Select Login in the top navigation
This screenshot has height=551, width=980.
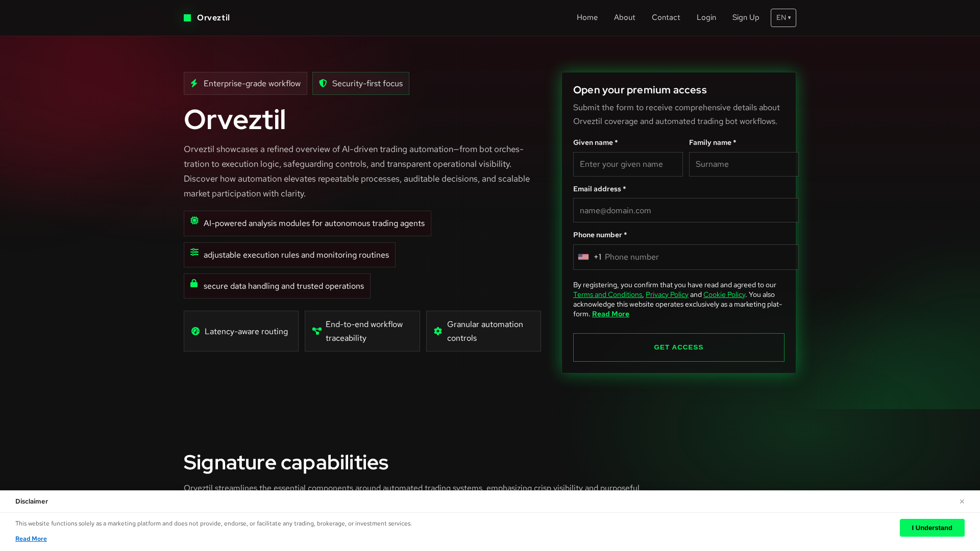[x=706, y=17]
